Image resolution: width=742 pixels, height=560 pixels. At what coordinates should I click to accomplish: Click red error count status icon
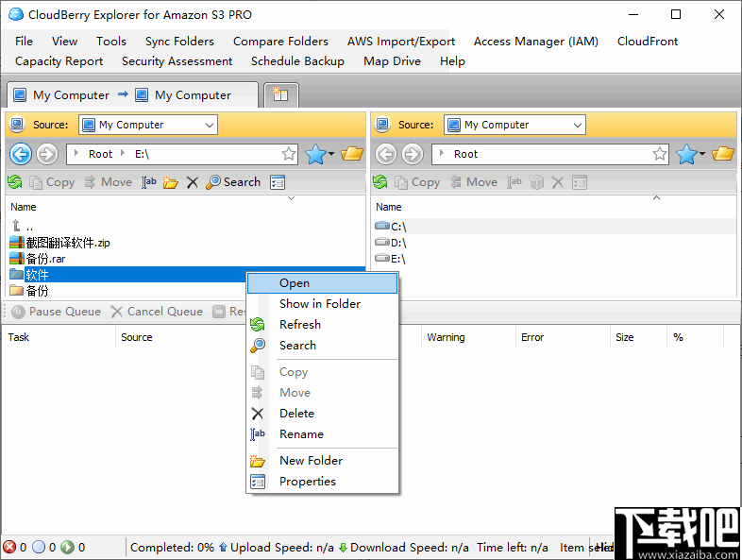coord(9,547)
